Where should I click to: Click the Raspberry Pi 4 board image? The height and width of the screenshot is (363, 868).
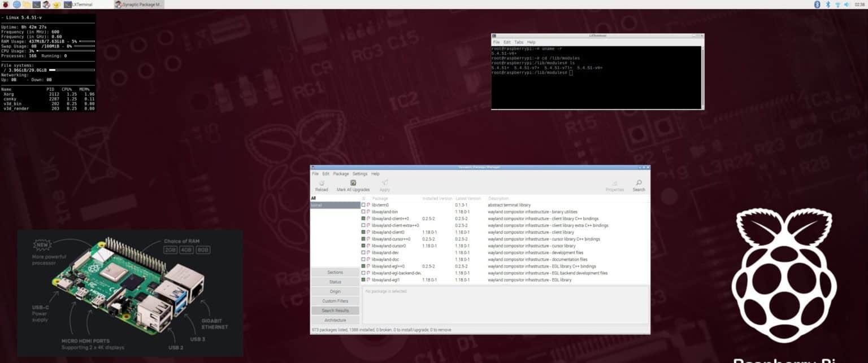tap(130, 293)
